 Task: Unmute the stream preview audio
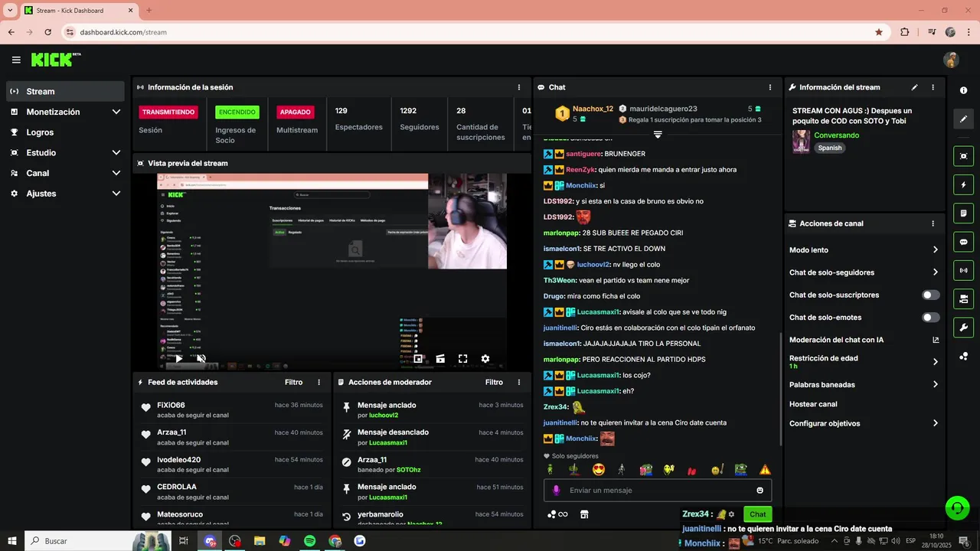tap(201, 358)
